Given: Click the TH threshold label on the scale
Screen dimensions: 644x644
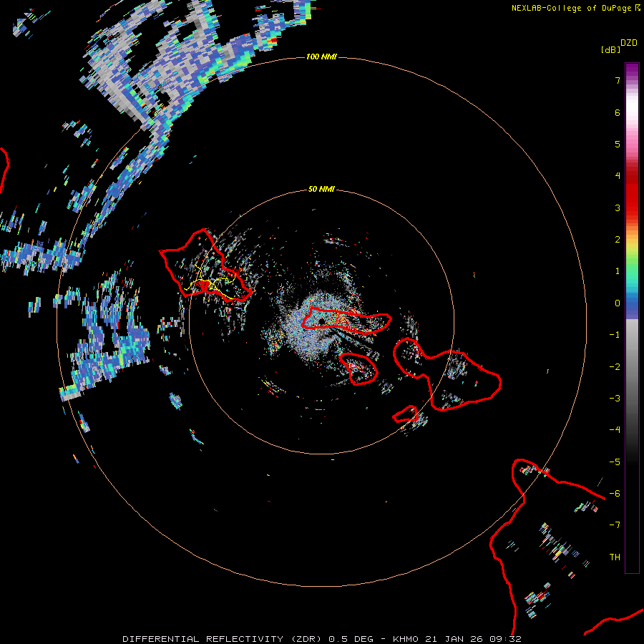Looking at the screenshot, I should point(615,557).
